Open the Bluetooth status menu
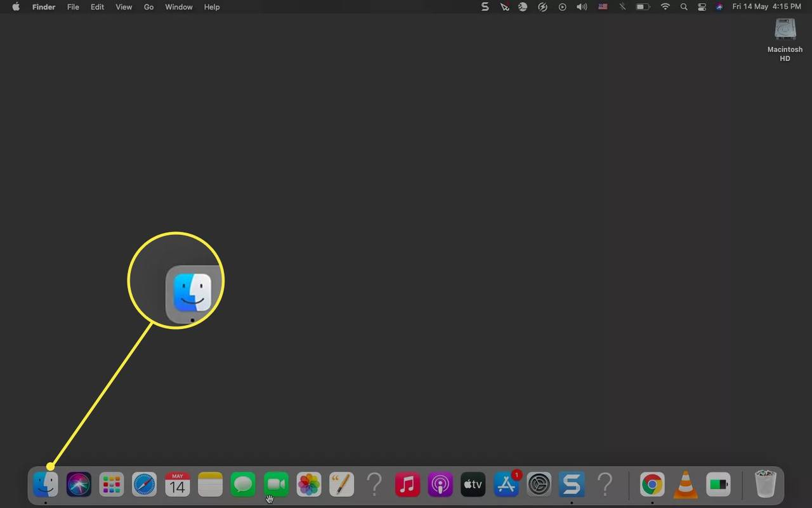This screenshot has width=812, height=508. click(x=622, y=7)
